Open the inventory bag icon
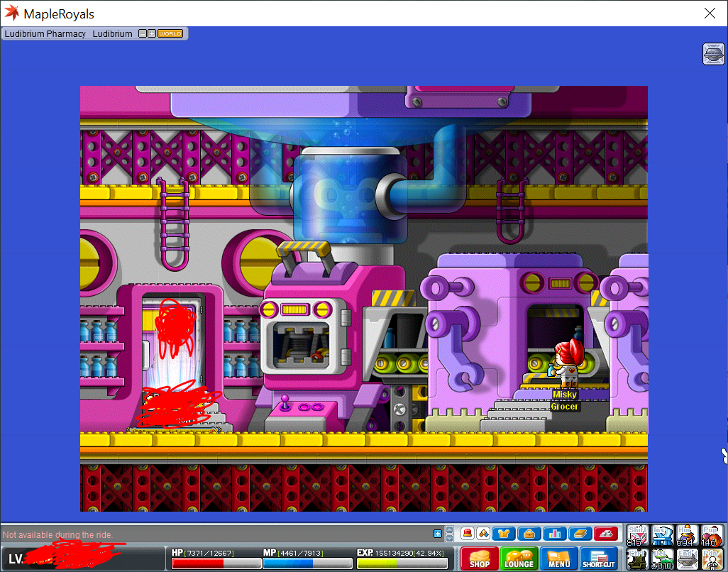Viewport: 728px width, 572px height. click(529, 534)
